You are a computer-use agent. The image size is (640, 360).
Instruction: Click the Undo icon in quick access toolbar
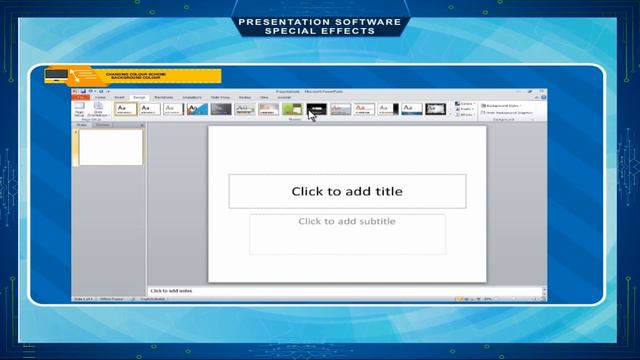coord(90,91)
